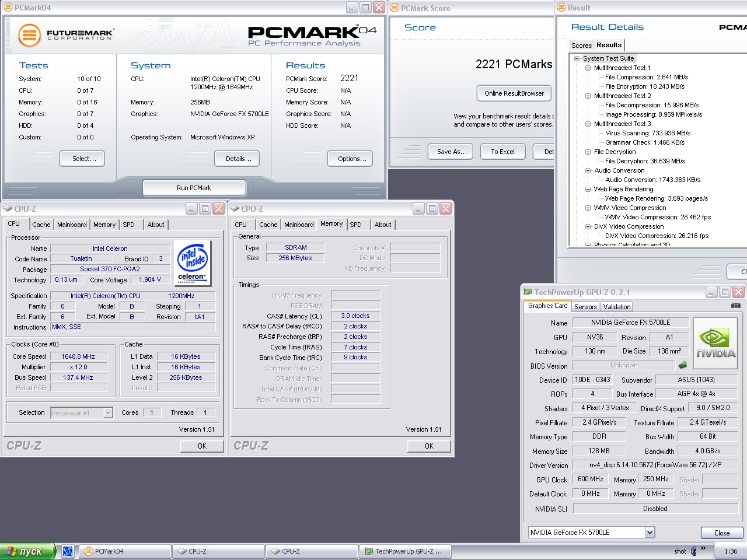
Task: Open the SPD tab in the Memory CPU-Z window
Action: (356, 225)
